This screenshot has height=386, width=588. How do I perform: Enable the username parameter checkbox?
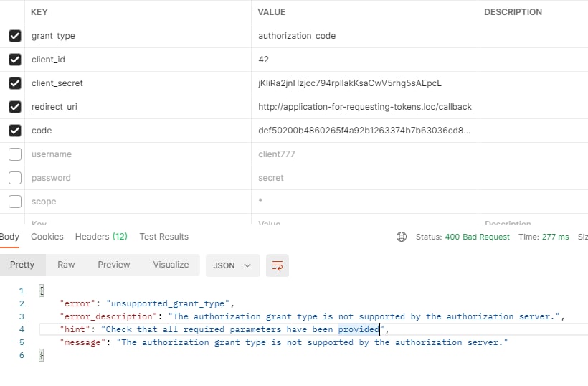[x=15, y=154]
